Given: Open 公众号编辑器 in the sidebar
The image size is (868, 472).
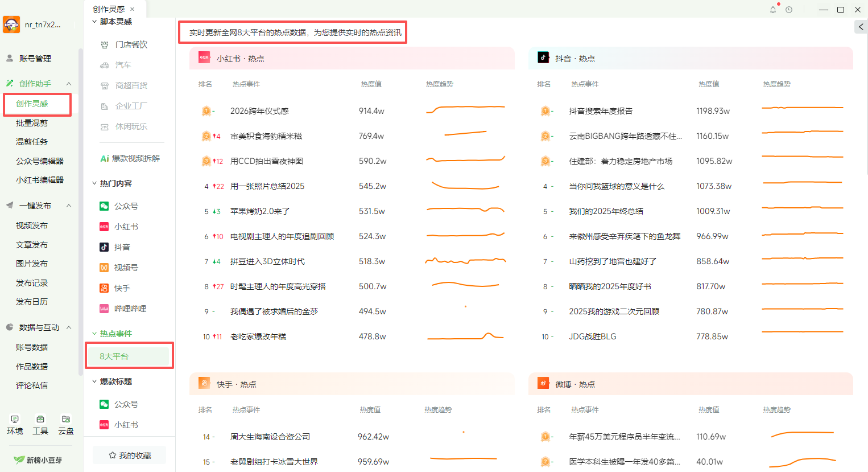Looking at the screenshot, I should [40, 161].
